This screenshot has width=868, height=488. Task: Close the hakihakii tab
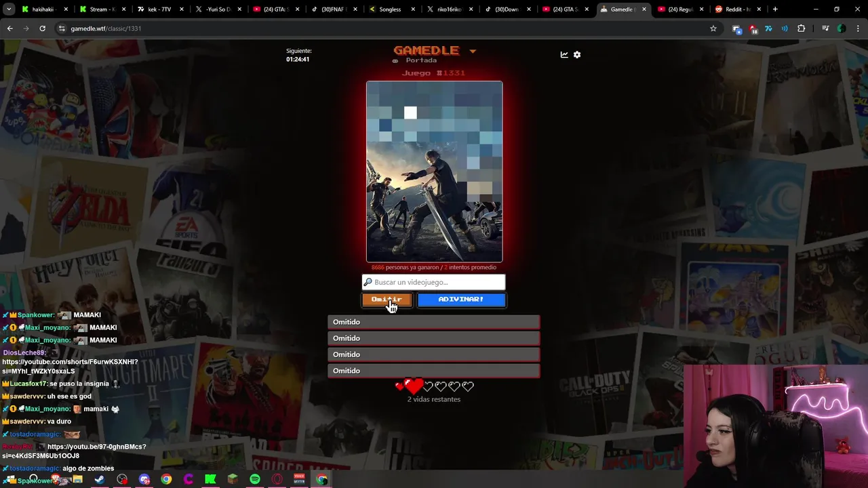tap(66, 9)
